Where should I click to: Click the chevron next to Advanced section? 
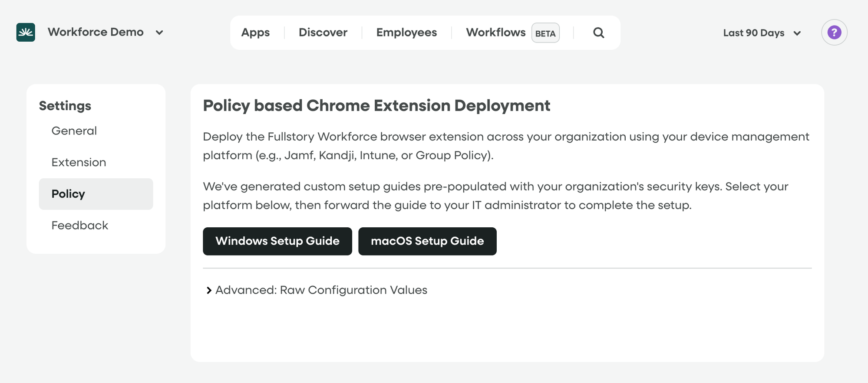pos(209,290)
